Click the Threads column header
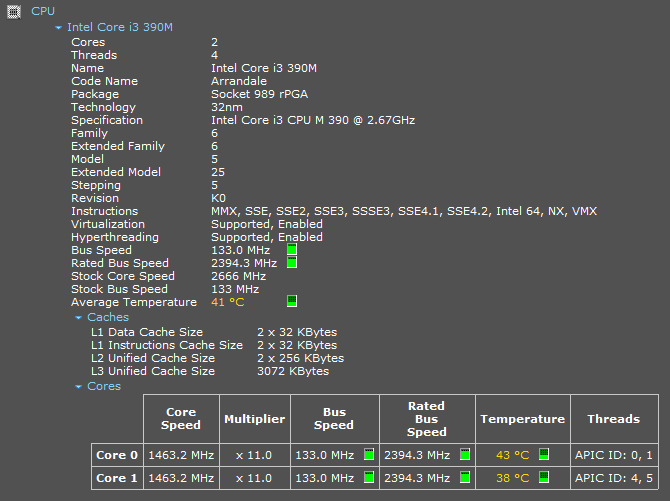This screenshot has height=501, width=670. point(613,419)
